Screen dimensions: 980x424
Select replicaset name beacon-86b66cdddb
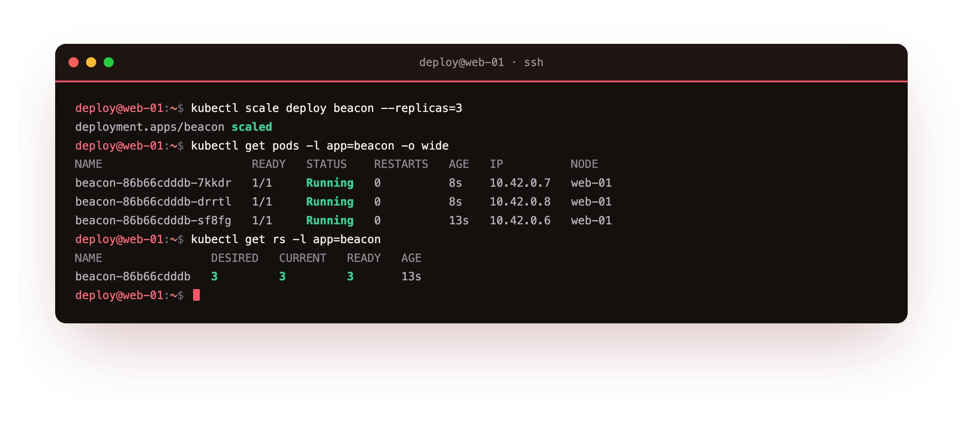coord(133,277)
